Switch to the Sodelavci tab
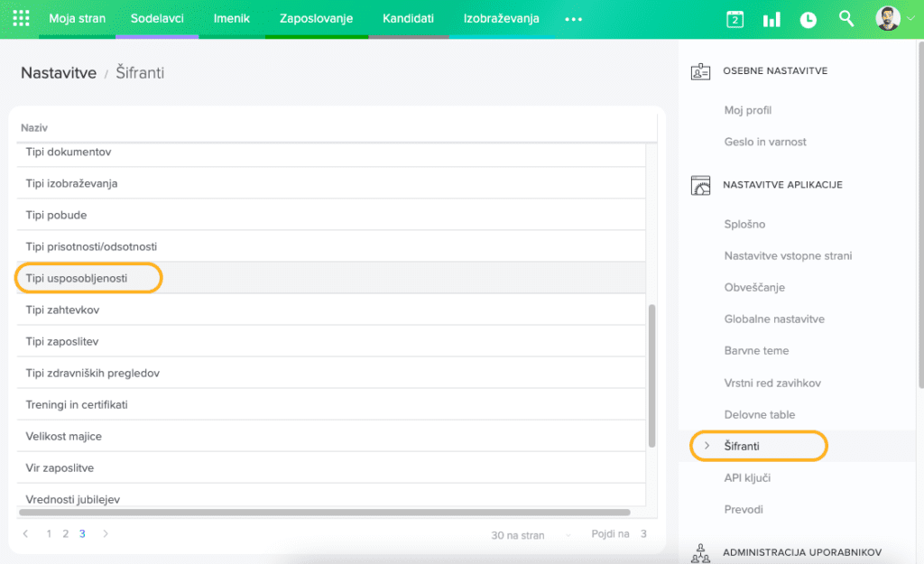This screenshot has width=924, height=564. 157,19
